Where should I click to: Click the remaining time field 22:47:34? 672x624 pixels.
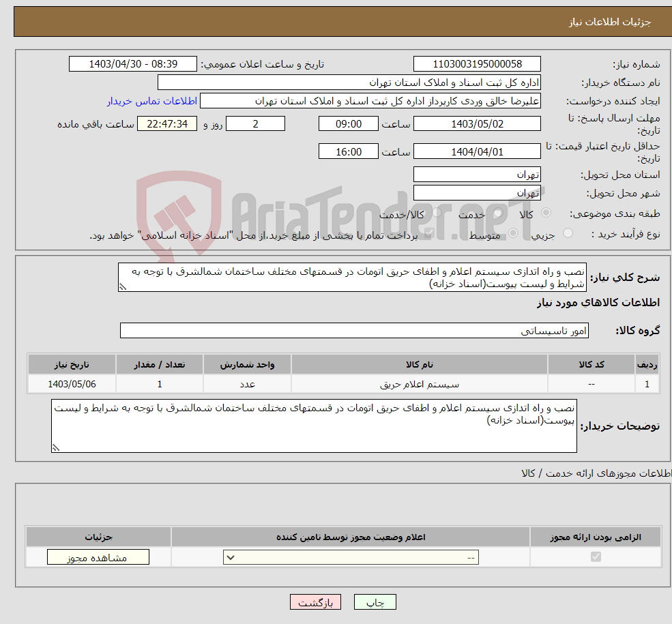pos(167,123)
